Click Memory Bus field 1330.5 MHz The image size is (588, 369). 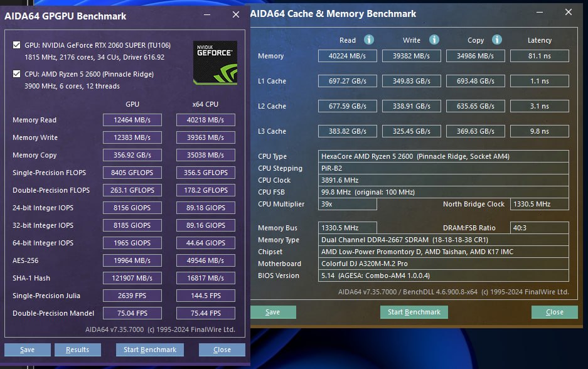pyautogui.click(x=348, y=228)
